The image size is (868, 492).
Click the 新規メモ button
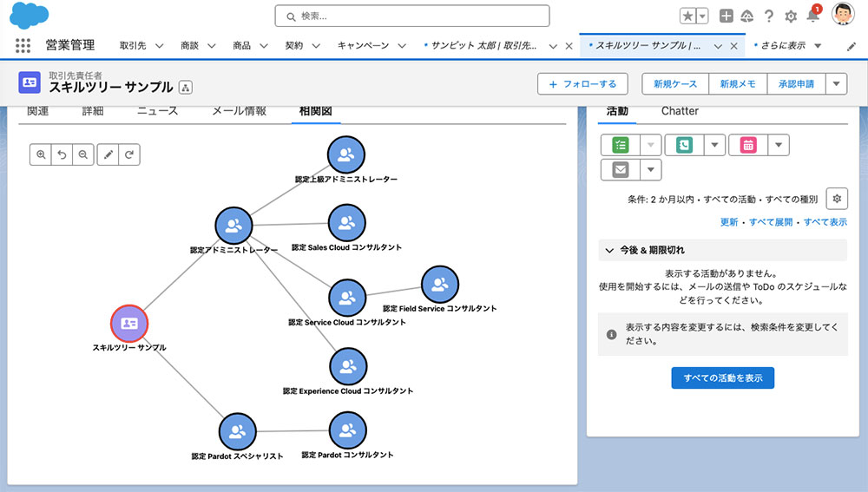[737, 84]
